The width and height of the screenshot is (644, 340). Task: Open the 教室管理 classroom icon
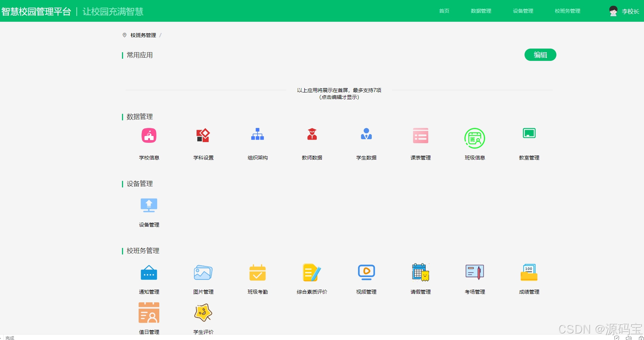pyautogui.click(x=529, y=133)
